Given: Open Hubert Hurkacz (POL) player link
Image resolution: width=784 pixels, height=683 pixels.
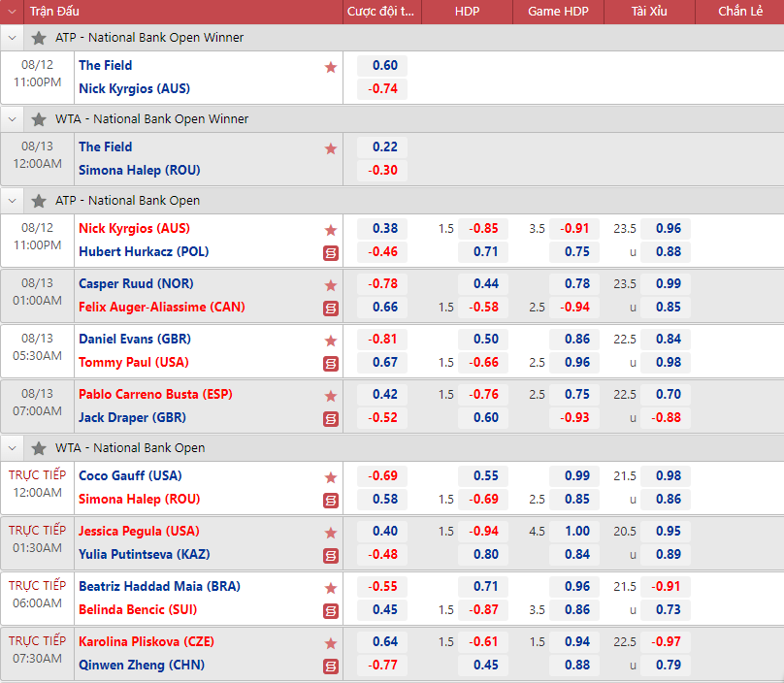Looking at the screenshot, I should tap(144, 251).
